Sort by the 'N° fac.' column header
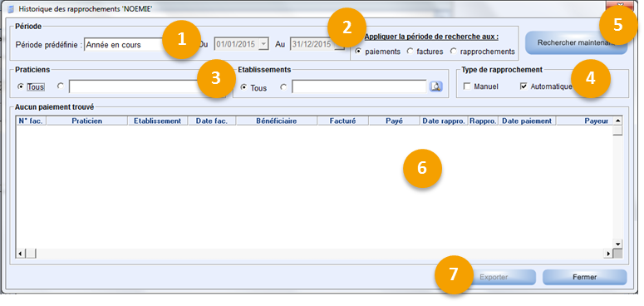Screen dimensions: 644x306 point(32,121)
